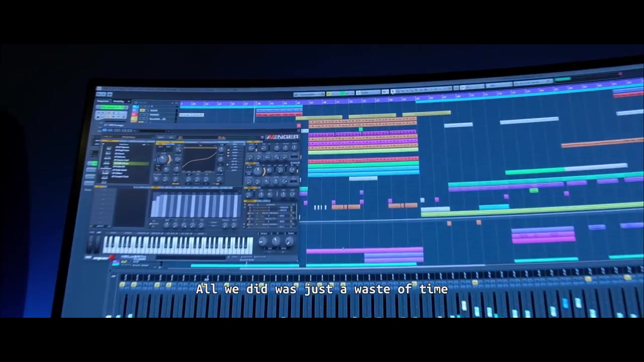Click the large orange-ringed knob below Avenger logo
This screenshot has height=362, width=644.
[258, 171]
